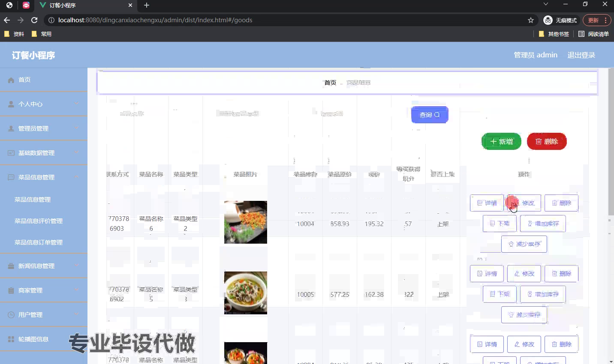The height and width of the screenshot is (364, 614).
Task: Click the home icon beside 首页
Action: point(11,80)
